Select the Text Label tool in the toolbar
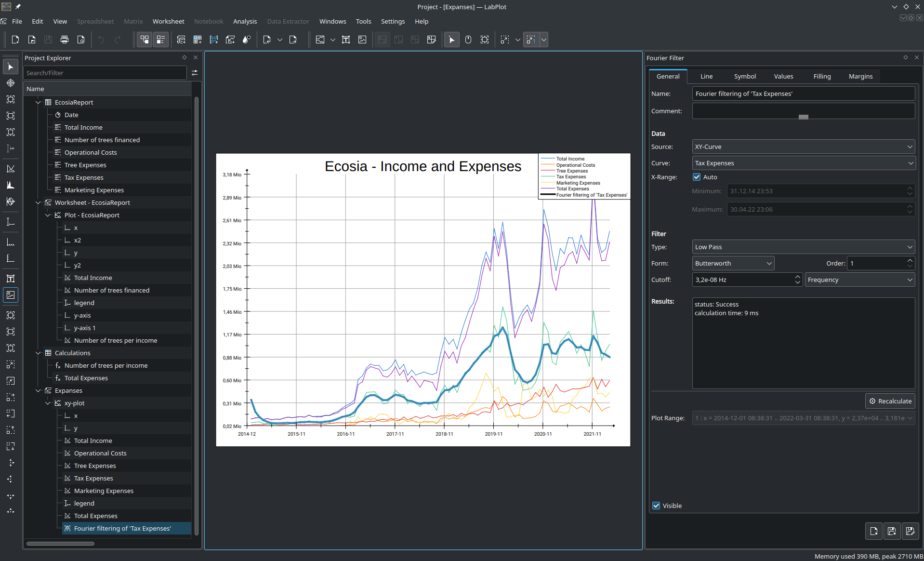 point(345,40)
